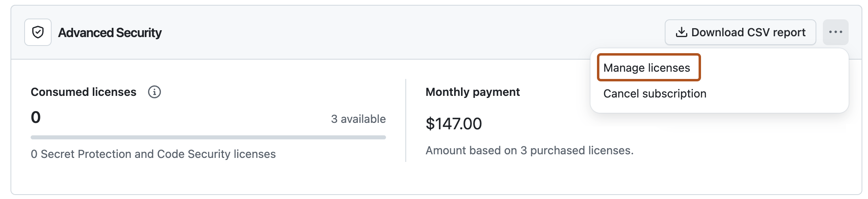This screenshot has height=199, width=868.
Task: Click the Consumed licenses label
Action: [x=83, y=92]
